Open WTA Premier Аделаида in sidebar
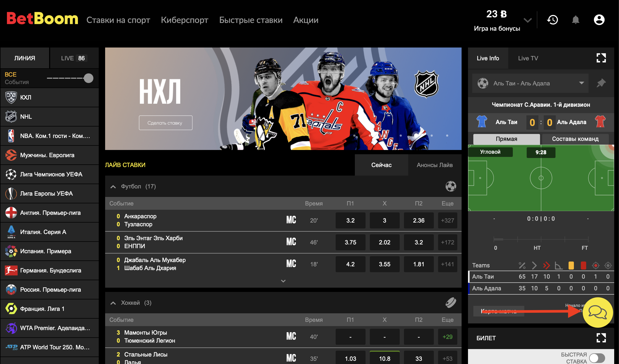The width and height of the screenshot is (619, 364). click(x=50, y=328)
